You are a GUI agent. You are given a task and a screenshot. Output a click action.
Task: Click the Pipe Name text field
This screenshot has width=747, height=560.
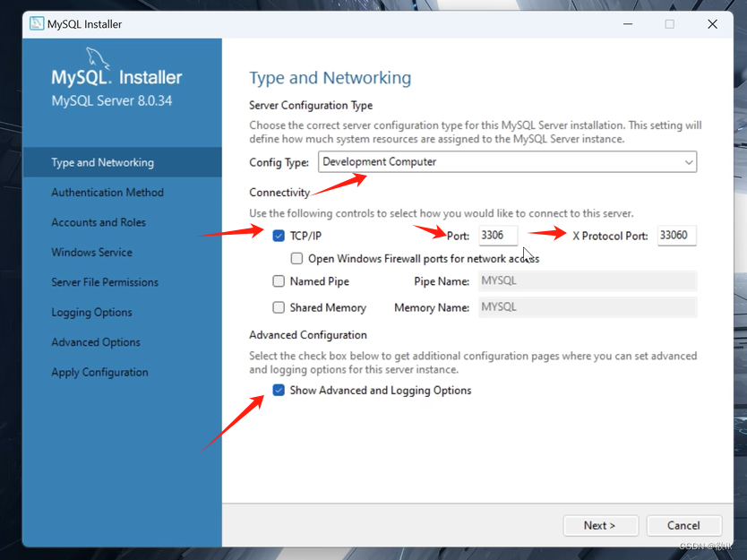(x=588, y=280)
